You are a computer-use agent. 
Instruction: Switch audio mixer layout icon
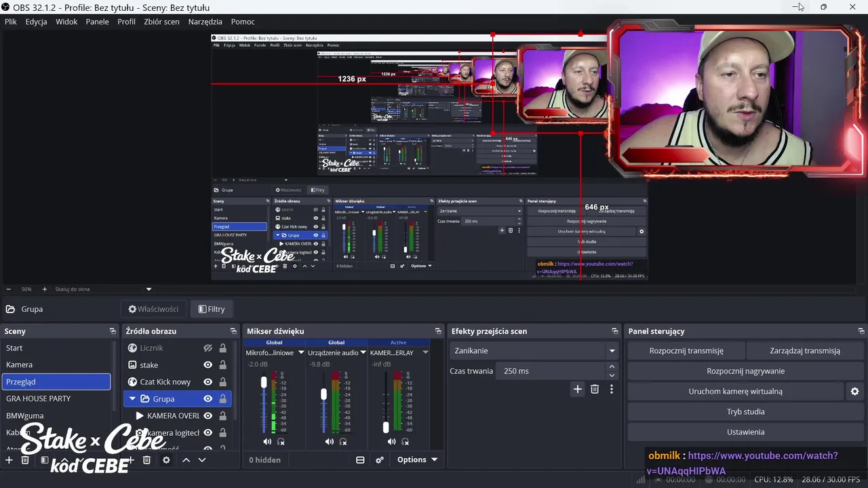[x=360, y=460]
